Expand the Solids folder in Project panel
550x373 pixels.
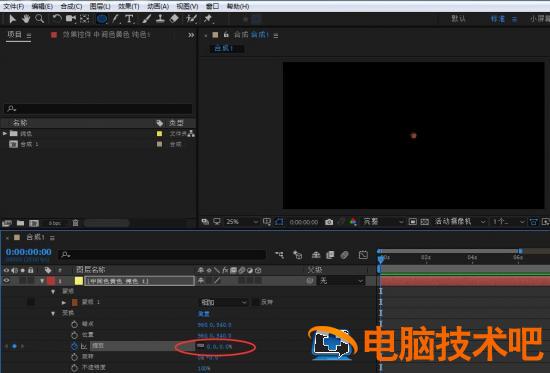(x=5, y=133)
